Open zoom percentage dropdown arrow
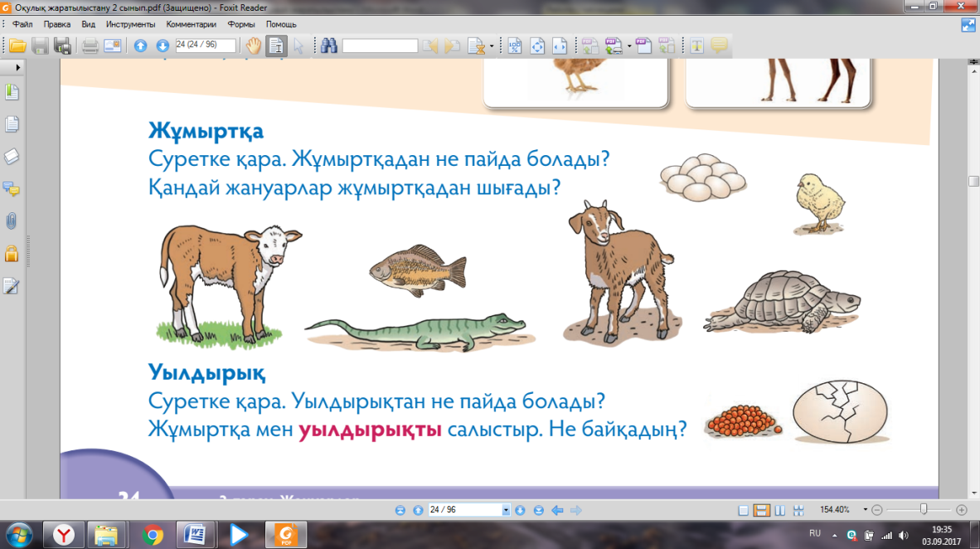980x549 pixels. (865, 509)
